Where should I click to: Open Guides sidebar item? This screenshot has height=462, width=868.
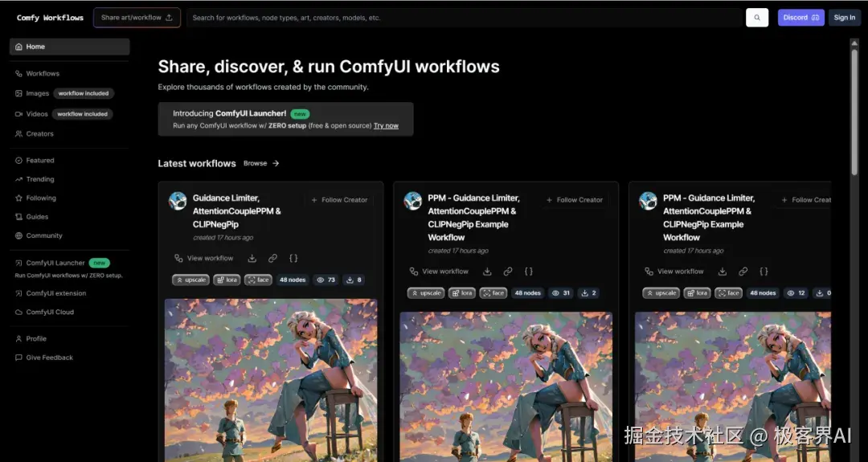pyautogui.click(x=31, y=217)
